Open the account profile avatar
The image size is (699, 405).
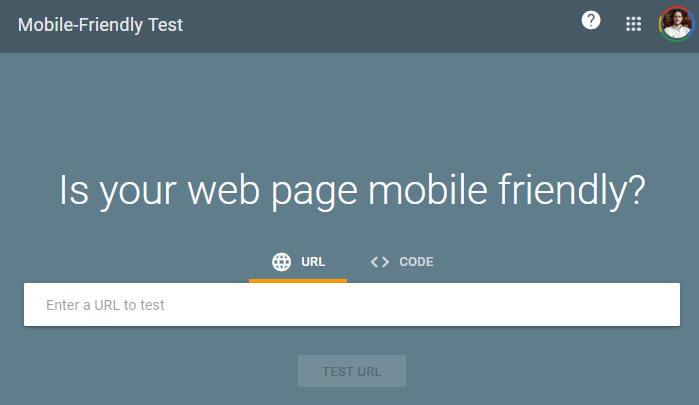[676, 24]
